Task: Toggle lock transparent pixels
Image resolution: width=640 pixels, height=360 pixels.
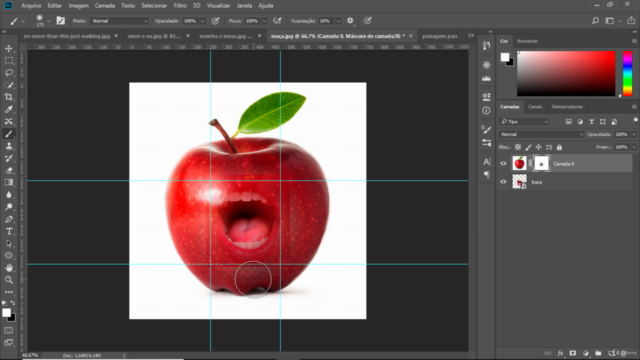Action: click(x=518, y=147)
